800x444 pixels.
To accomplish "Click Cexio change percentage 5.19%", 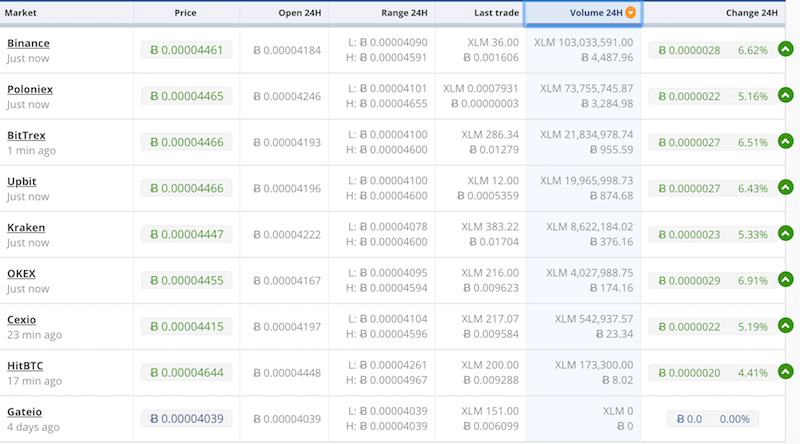I will point(753,327).
